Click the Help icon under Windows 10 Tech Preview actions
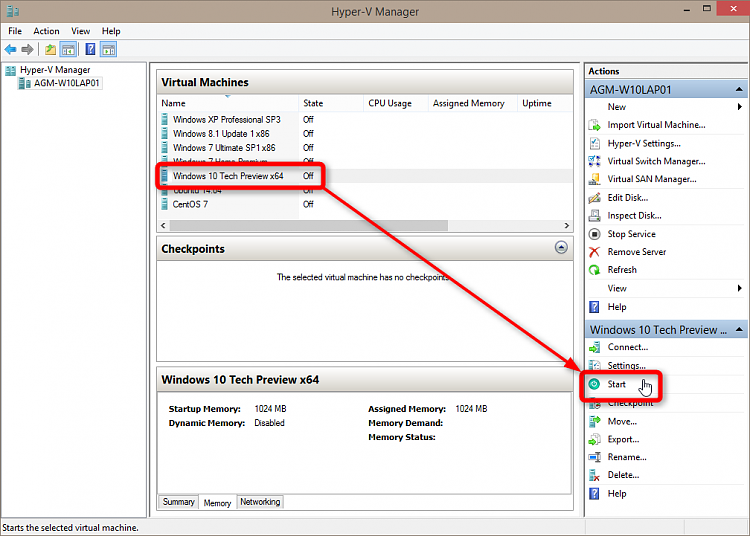 click(x=595, y=493)
